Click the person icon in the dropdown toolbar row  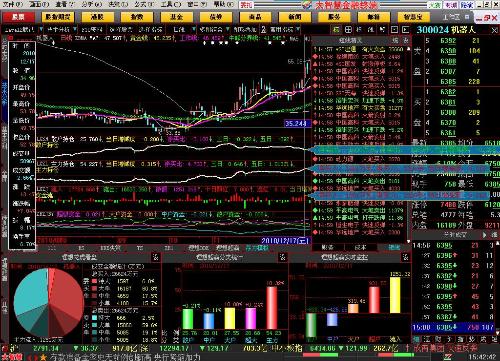(x=263, y=30)
